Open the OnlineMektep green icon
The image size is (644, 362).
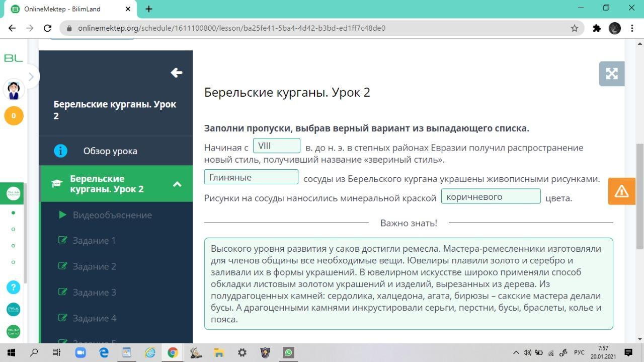[x=14, y=193]
